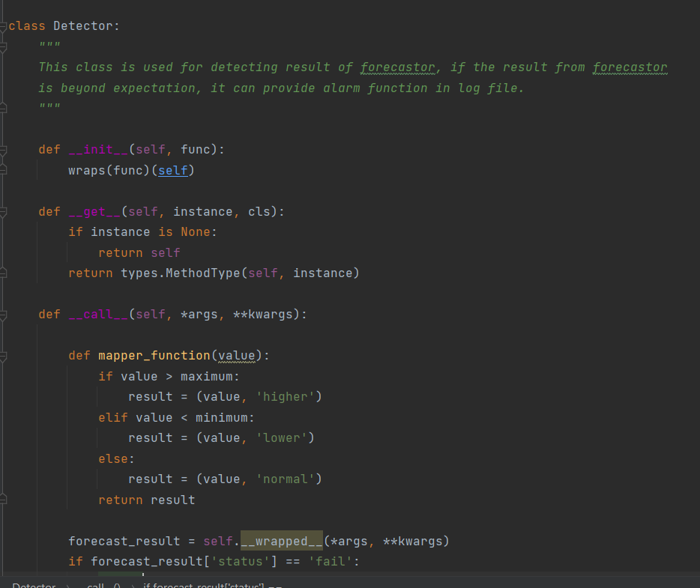The width and height of the screenshot is (700, 588).
Task: Collapse the __call__ method fold marker
Action: coord(3,315)
